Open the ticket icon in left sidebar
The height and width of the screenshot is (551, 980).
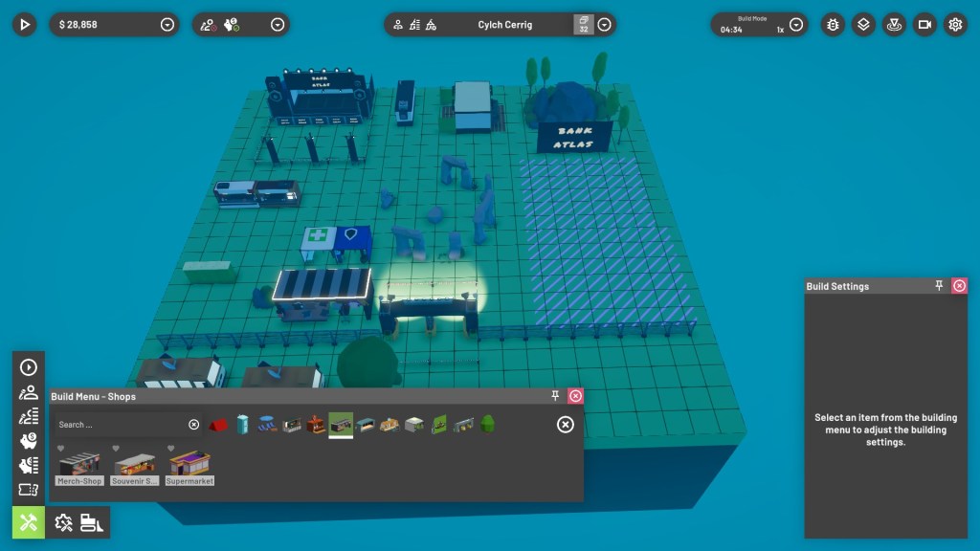coord(29,491)
